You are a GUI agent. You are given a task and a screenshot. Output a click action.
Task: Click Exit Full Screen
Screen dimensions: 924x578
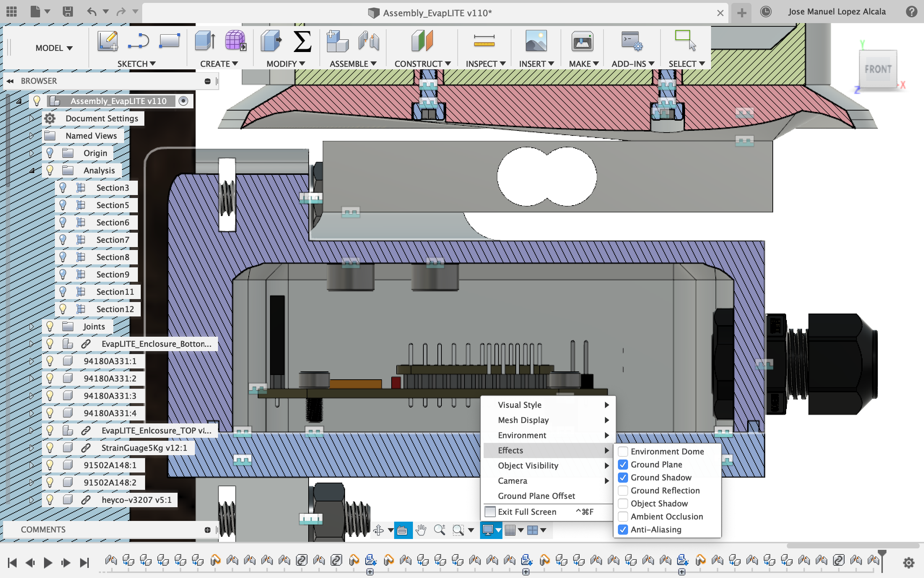pyautogui.click(x=548, y=512)
